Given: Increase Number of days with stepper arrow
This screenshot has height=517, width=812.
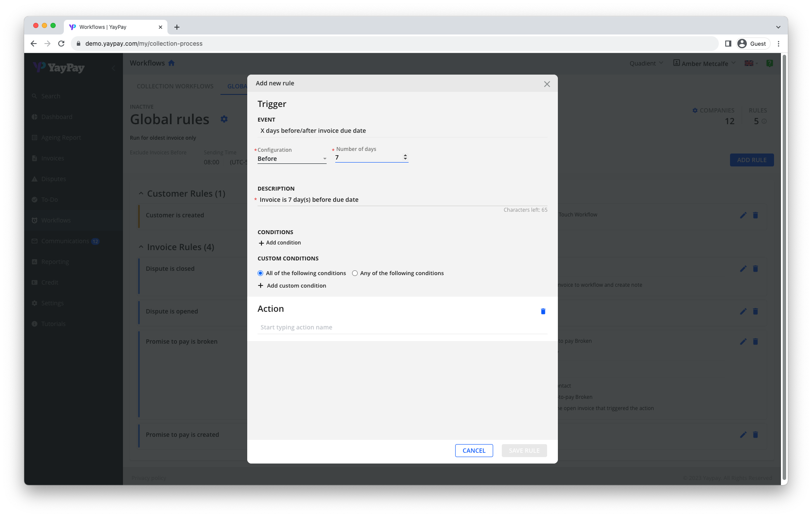Looking at the screenshot, I should (x=405, y=155).
